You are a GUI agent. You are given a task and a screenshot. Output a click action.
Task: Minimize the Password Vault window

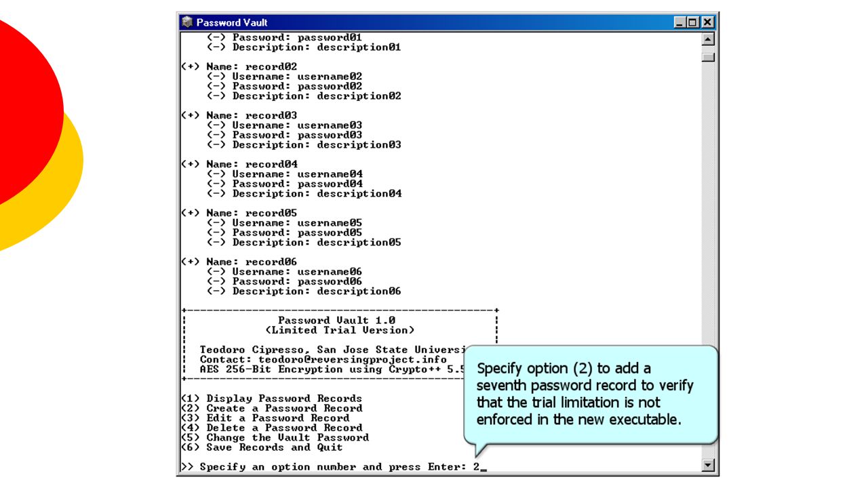[680, 22]
